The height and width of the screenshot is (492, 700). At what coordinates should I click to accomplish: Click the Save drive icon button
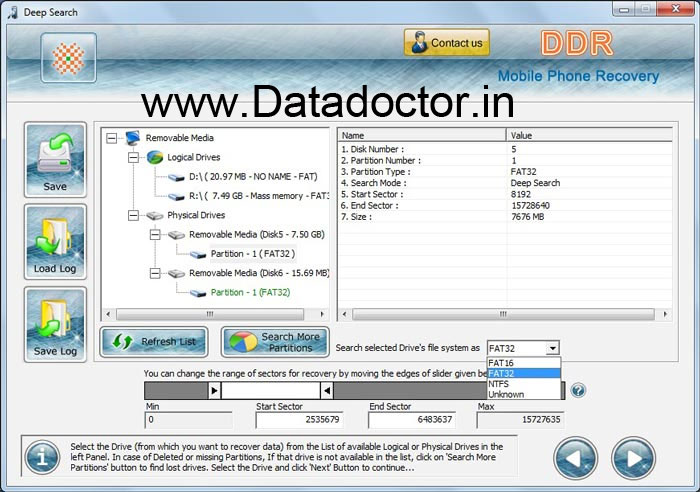(55, 159)
